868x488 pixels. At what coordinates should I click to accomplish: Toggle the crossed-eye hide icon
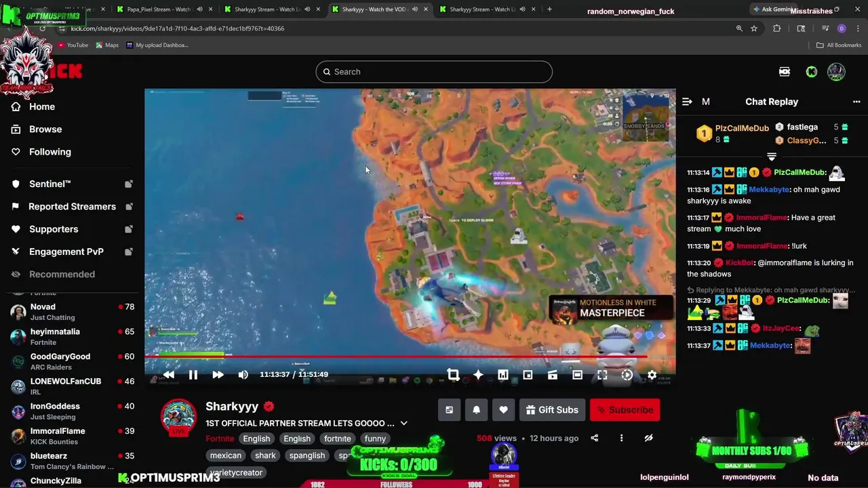pyautogui.click(x=648, y=438)
